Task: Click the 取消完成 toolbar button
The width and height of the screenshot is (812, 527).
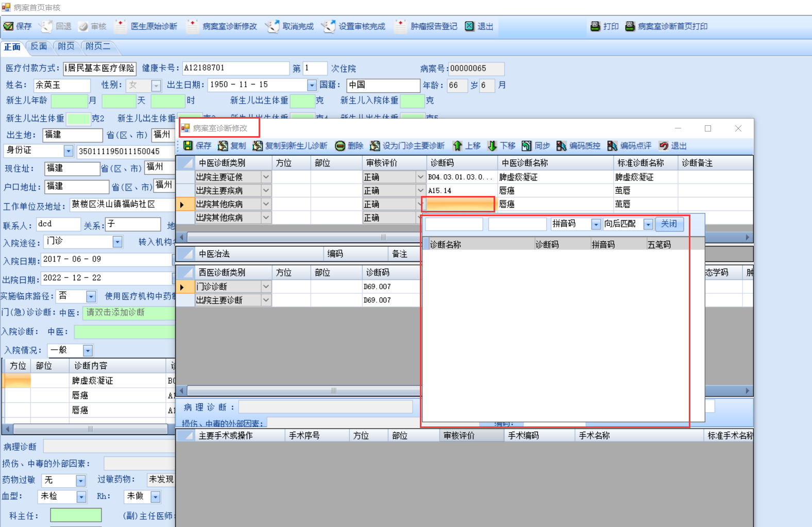Action: click(291, 26)
